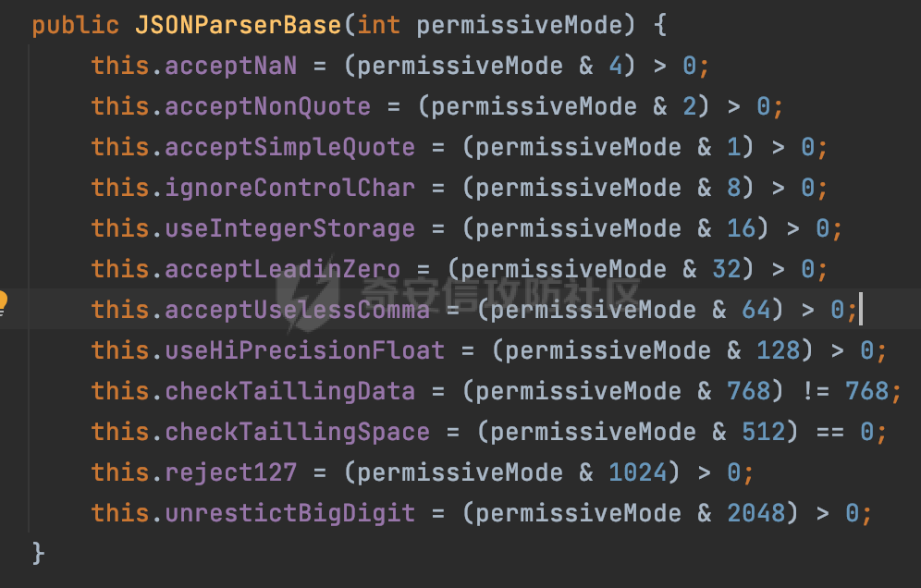Image resolution: width=921 pixels, height=588 pixels.
Task: Click the useHiPrecisionFloat field name
Action: (305, 350)
